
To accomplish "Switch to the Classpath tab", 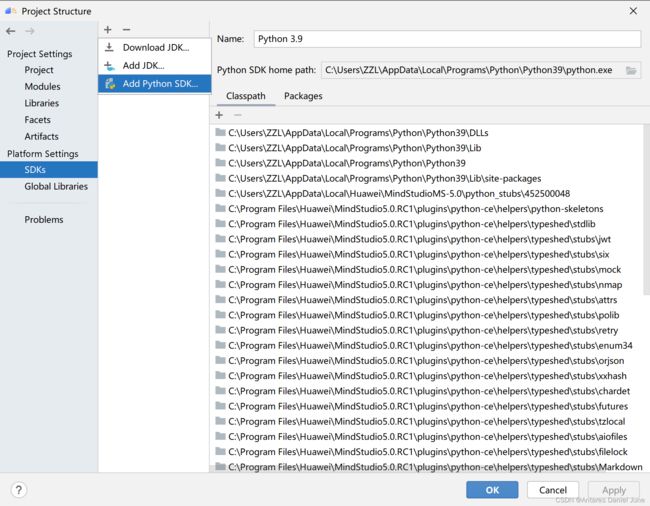I will (x=246, y=96).
